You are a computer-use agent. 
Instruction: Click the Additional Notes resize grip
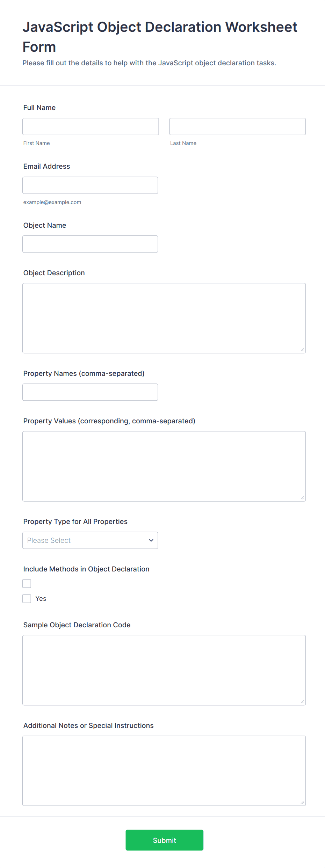pyautogui.click(x=302, y=802)
